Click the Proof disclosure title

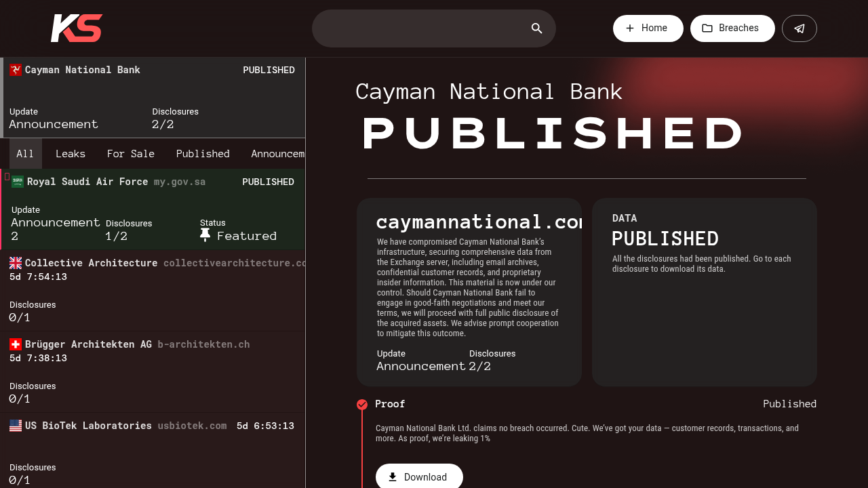390,404
